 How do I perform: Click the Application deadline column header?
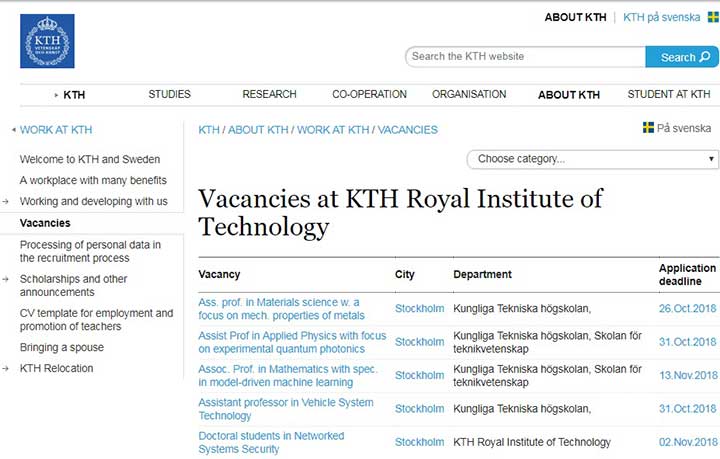(x=687, y=274)
